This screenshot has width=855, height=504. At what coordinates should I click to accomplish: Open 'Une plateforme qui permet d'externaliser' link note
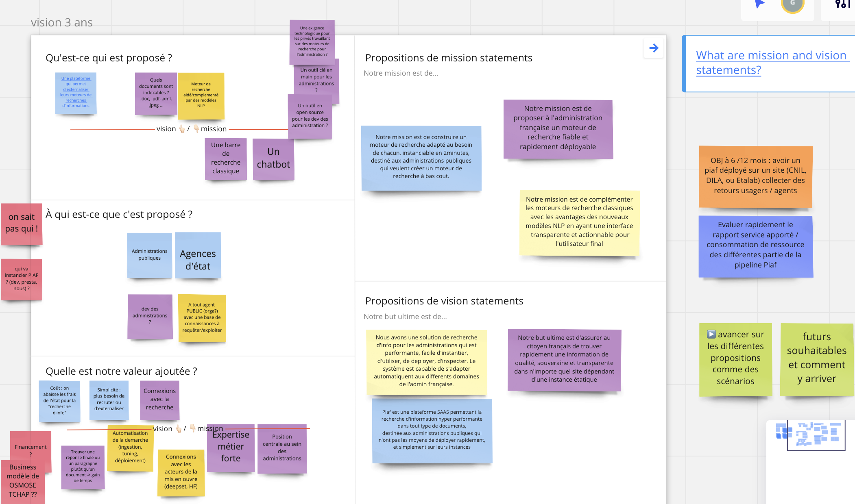(76, 93)
